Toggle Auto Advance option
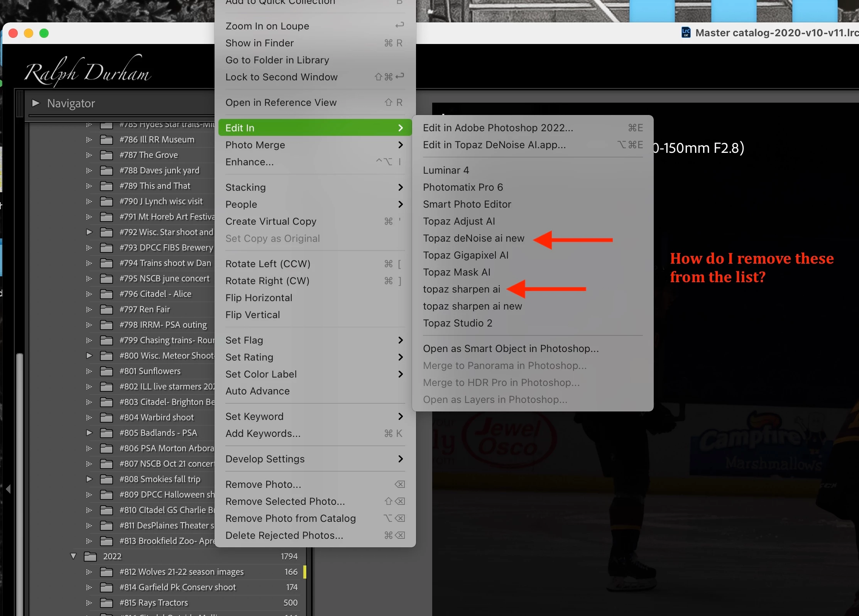This screenshot has width=859, height=616. [x=257, y=391]
